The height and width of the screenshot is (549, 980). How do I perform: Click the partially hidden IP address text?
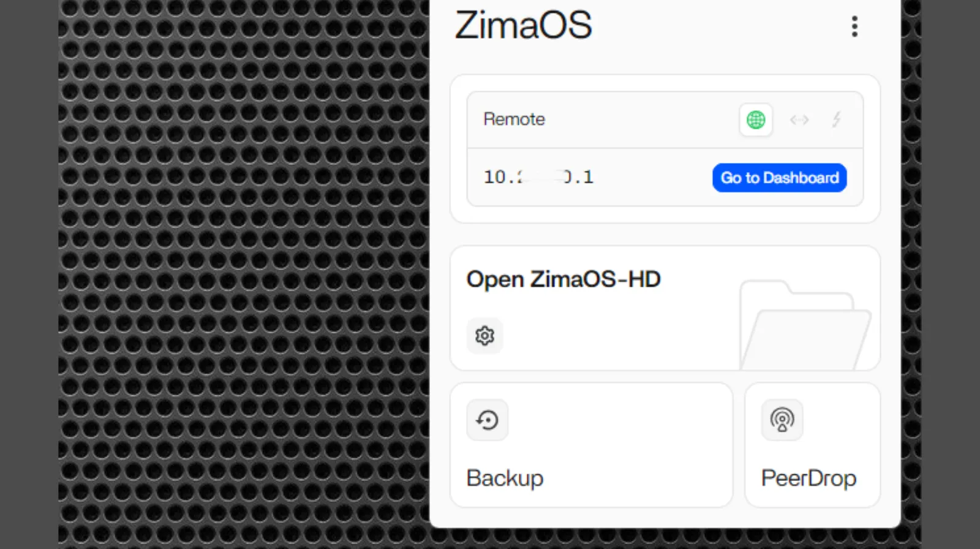point(538,177)
